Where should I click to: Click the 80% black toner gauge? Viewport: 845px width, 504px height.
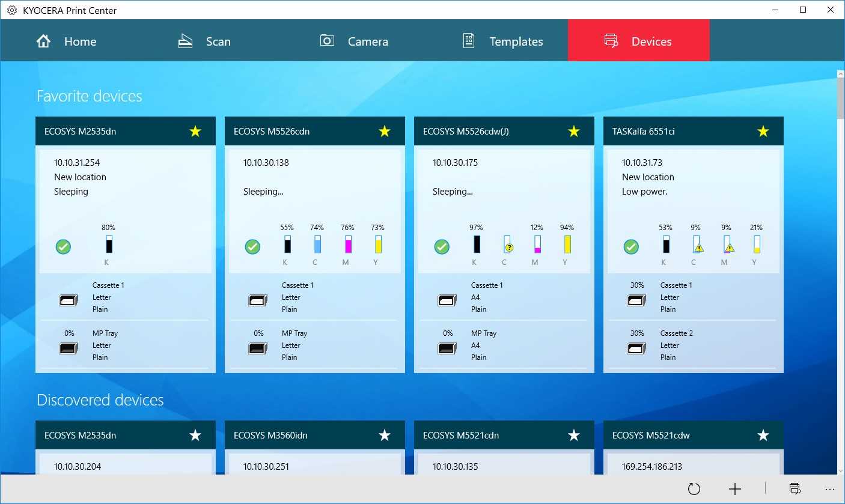coord(109,244)
